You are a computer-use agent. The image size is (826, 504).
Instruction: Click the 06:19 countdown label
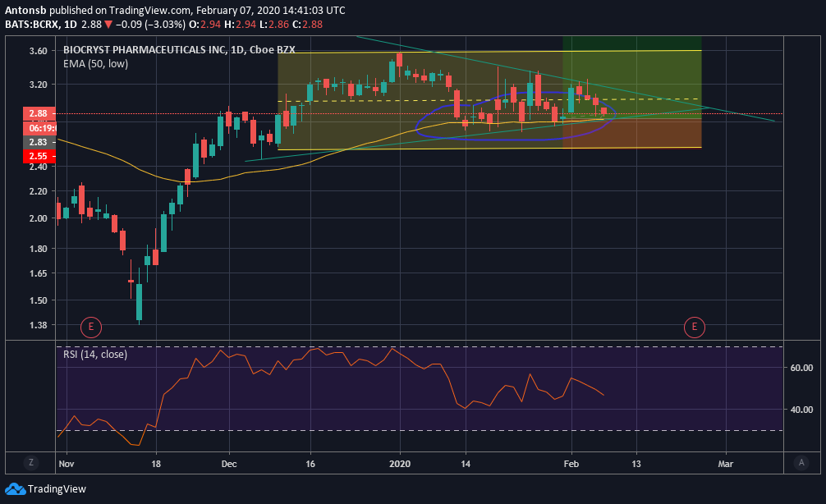pos(40,128)
